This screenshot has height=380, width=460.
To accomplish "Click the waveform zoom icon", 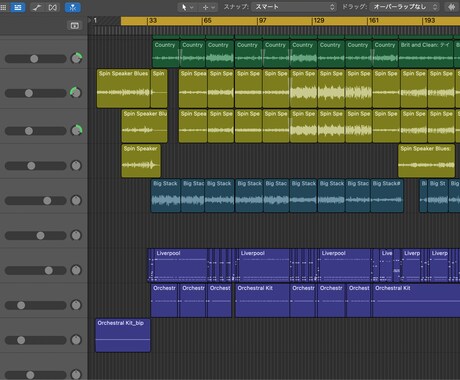I will click(452, 7).
